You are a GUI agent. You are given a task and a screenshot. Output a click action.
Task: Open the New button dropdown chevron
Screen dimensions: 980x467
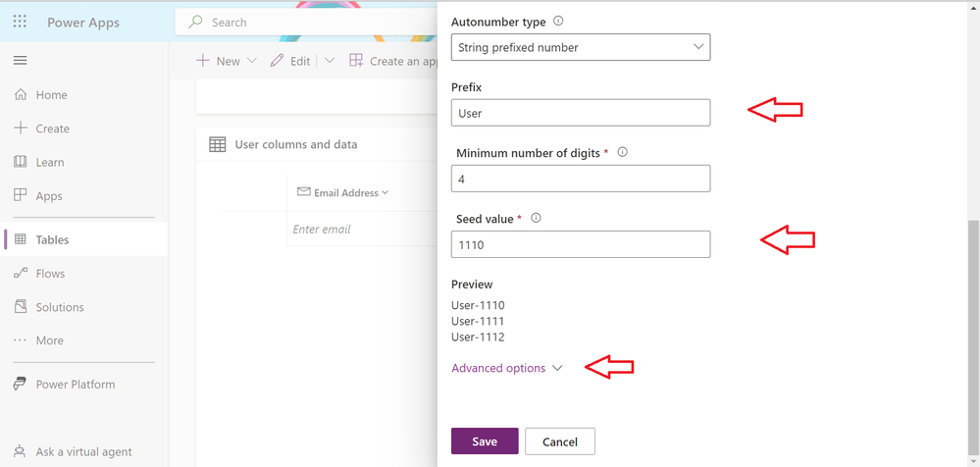[x=252, y=61]
